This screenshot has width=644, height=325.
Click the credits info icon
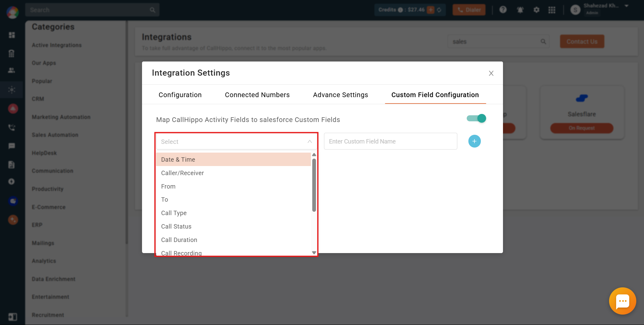tap(400, 10)
